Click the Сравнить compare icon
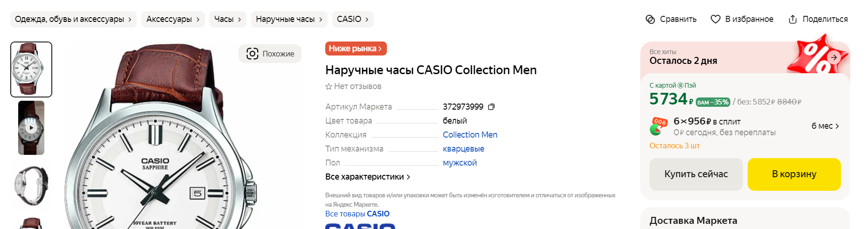Viewport: 868px width, 229px height. [x=650, y=19]
